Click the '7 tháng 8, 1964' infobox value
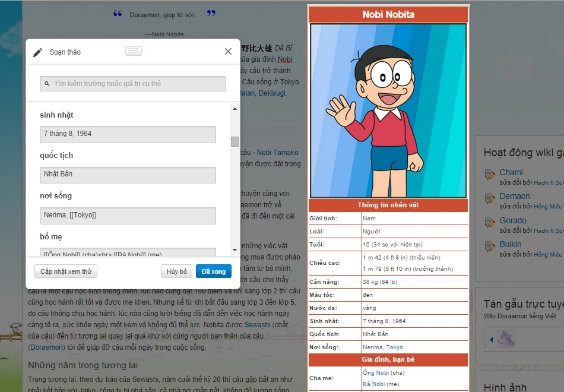 click(x=384, y=321)
